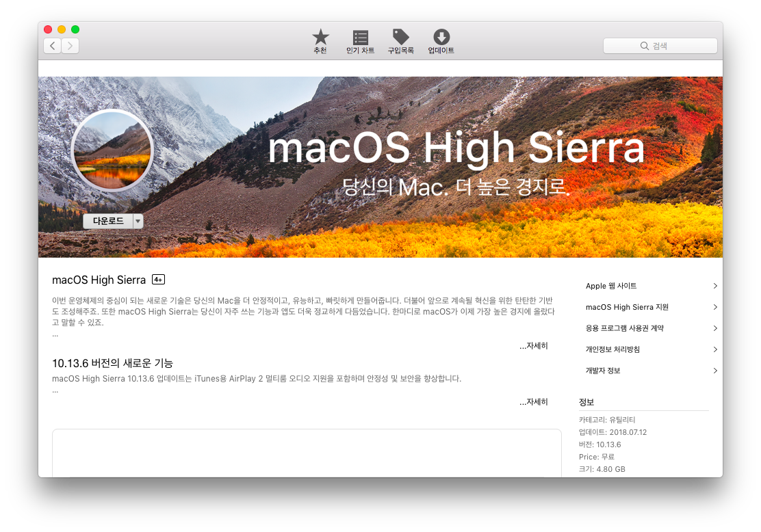This screenshot has height=532, width=761.
Task: Click the 다운로드 button
Action: point(107,221)
